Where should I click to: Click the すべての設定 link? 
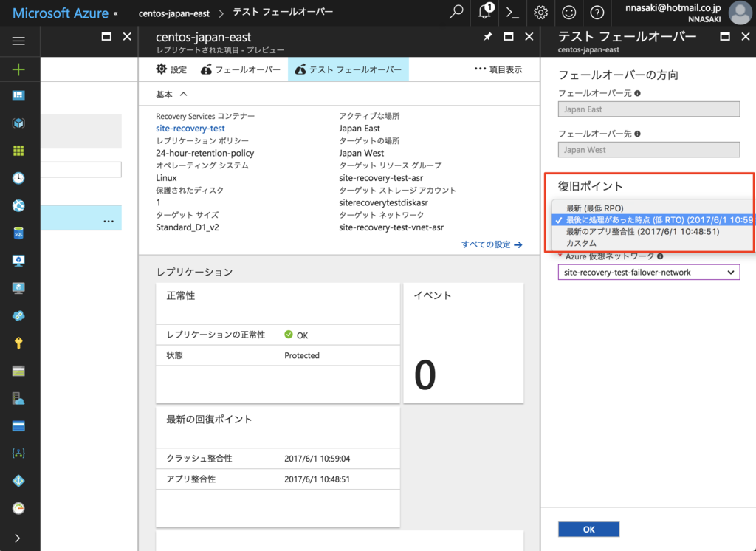491,244
